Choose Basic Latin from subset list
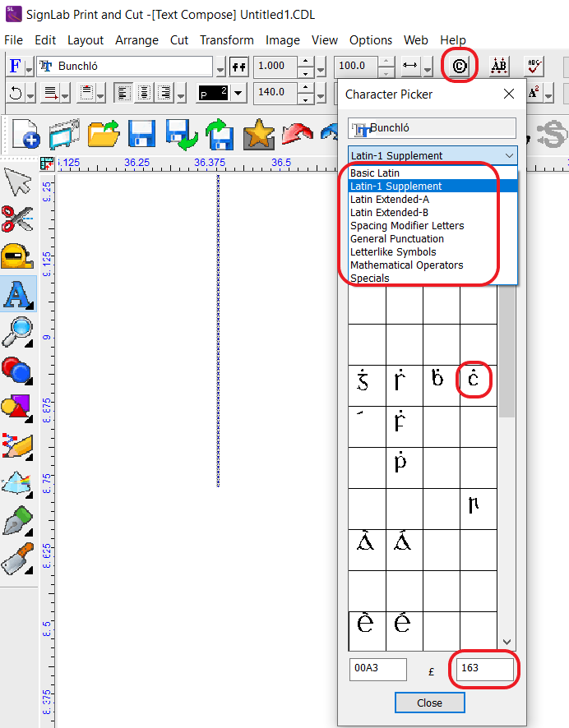 (433, 173)
